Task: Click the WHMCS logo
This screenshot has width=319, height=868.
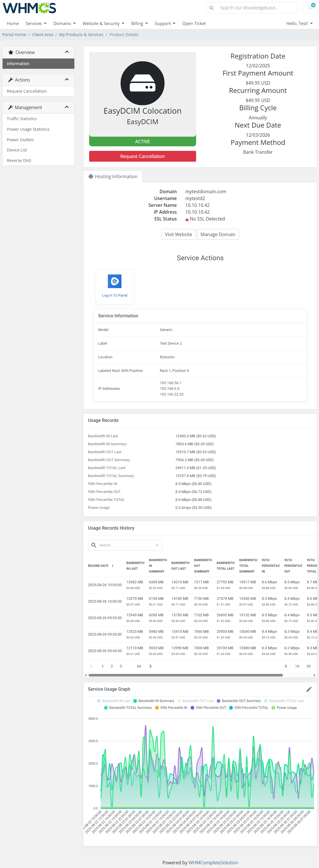Action: tap(29, 7)
